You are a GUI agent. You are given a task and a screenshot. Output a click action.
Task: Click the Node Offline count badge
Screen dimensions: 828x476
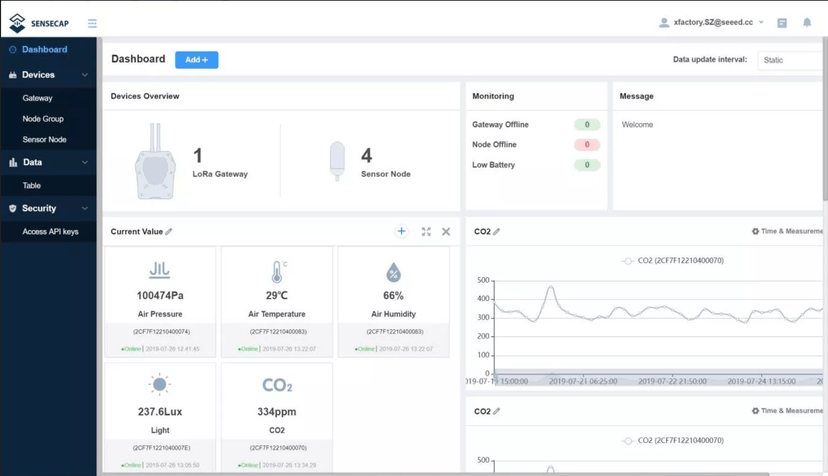tap(587, 145)
